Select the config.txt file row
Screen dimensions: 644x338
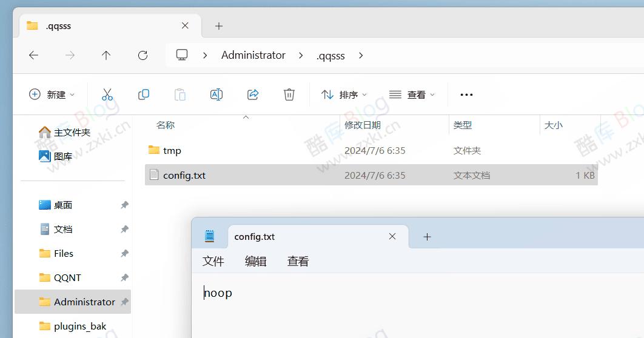point(371,174)
